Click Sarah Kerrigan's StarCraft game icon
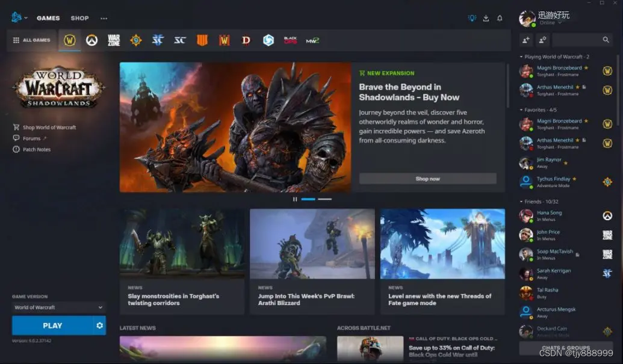Viewport: 623px width, 364px height. pos(607,274)
